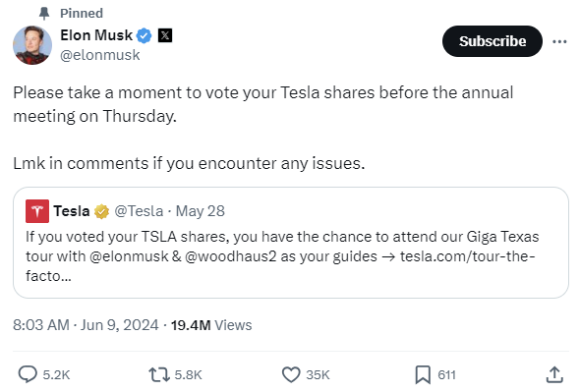Bookmark this post with the bookmark icon
The width and height of the screenshot is (580, 392).
(x=423, y=374)
